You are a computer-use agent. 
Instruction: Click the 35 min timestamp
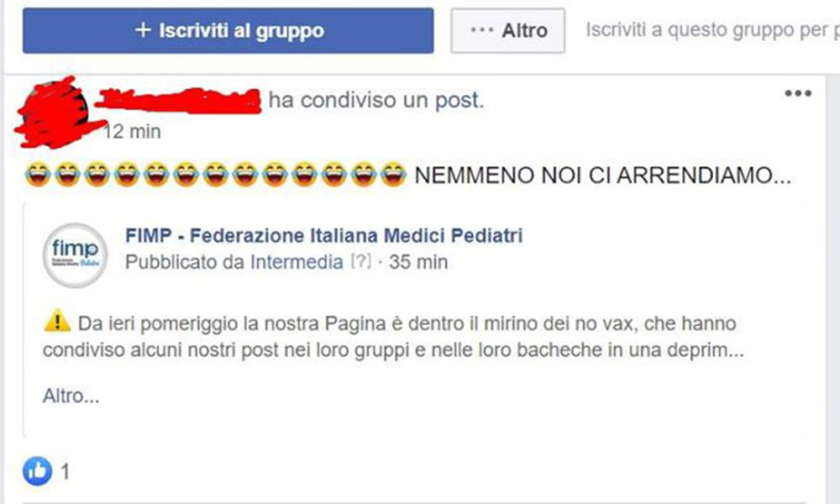pos(418,262)
